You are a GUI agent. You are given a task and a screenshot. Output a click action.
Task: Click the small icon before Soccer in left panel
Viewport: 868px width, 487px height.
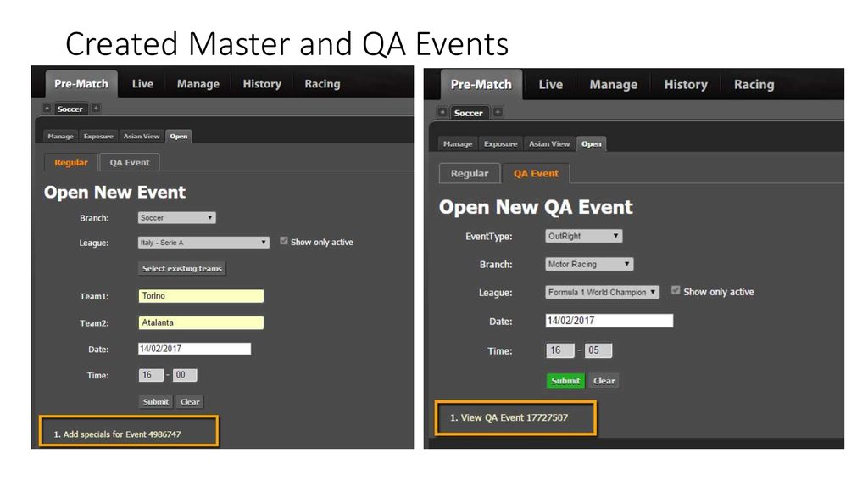coord(47,109)
